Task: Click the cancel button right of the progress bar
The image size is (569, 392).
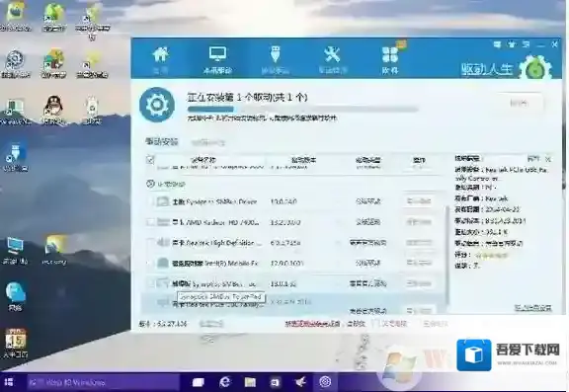Action: point(519,104)
